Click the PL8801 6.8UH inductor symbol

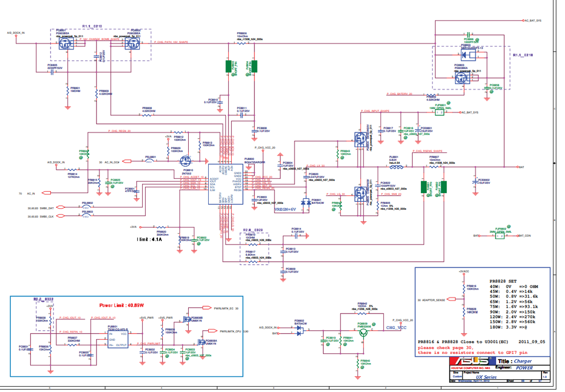point(395,167)
